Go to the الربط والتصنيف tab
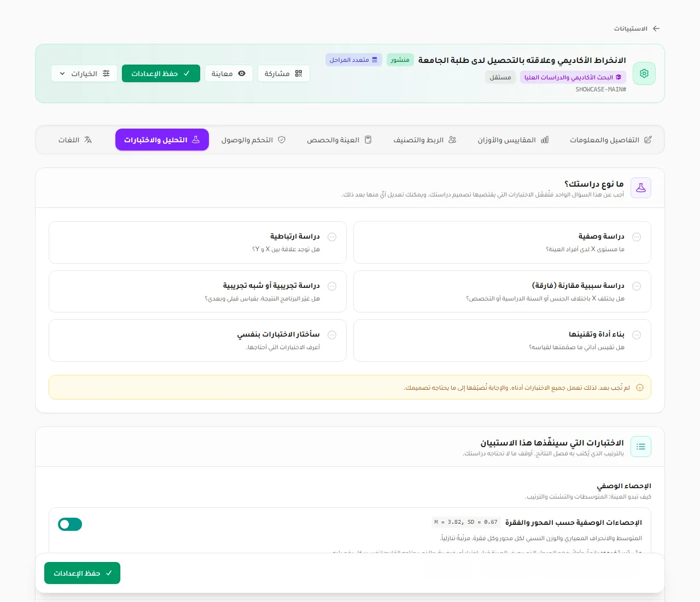This screenshot has height=602, width=700. (425, 140)
